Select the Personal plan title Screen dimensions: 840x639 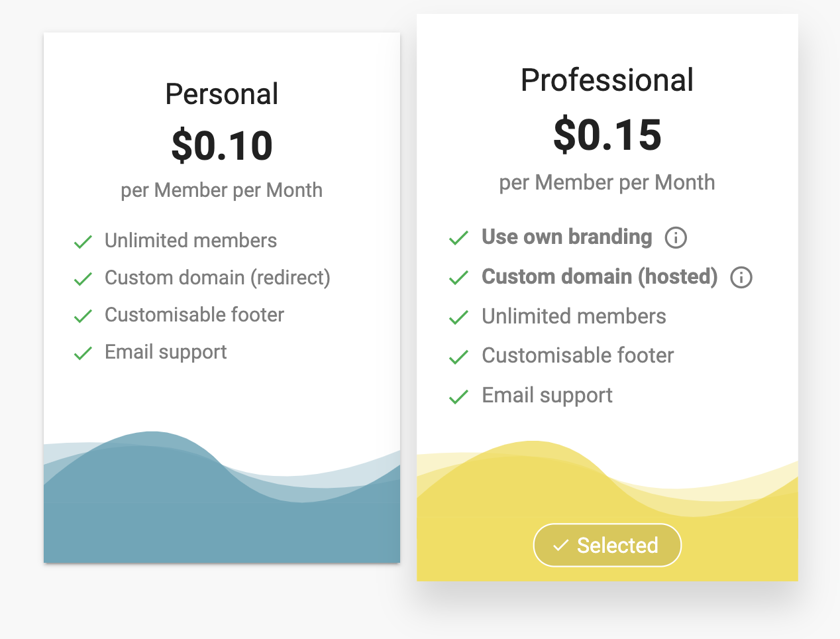[221, 94]
